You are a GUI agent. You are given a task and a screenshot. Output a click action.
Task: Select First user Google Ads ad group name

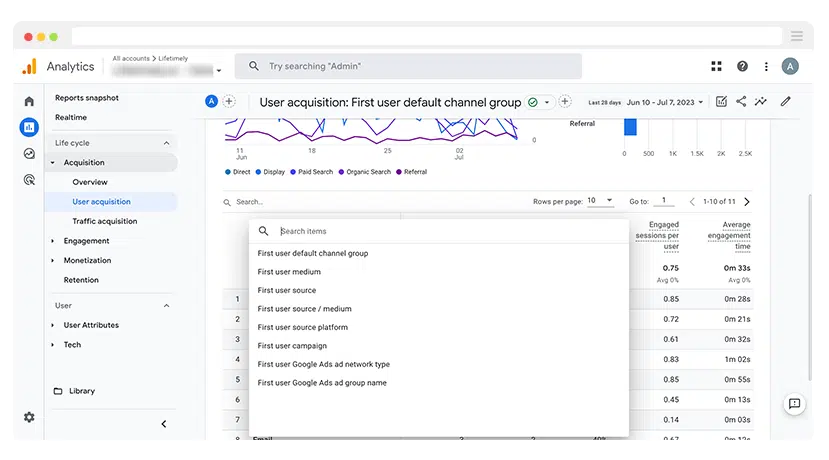[x=322, y=383]
